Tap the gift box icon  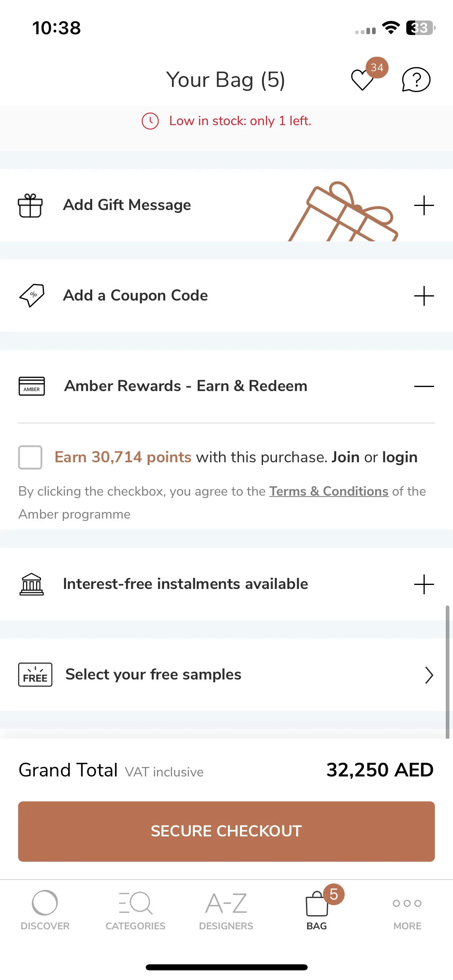pos(30,206)
